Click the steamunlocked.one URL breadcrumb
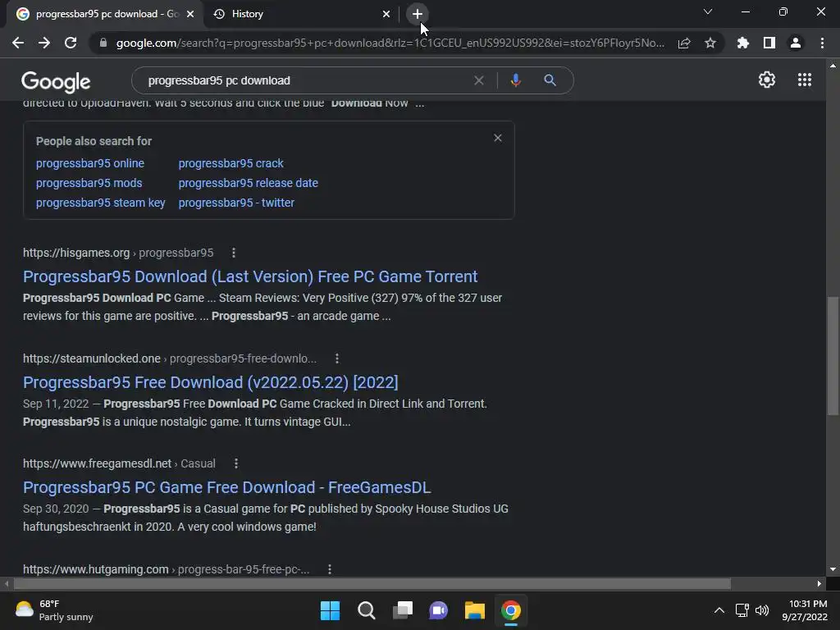Screen dimensions: 840x630 click(169, 359)
